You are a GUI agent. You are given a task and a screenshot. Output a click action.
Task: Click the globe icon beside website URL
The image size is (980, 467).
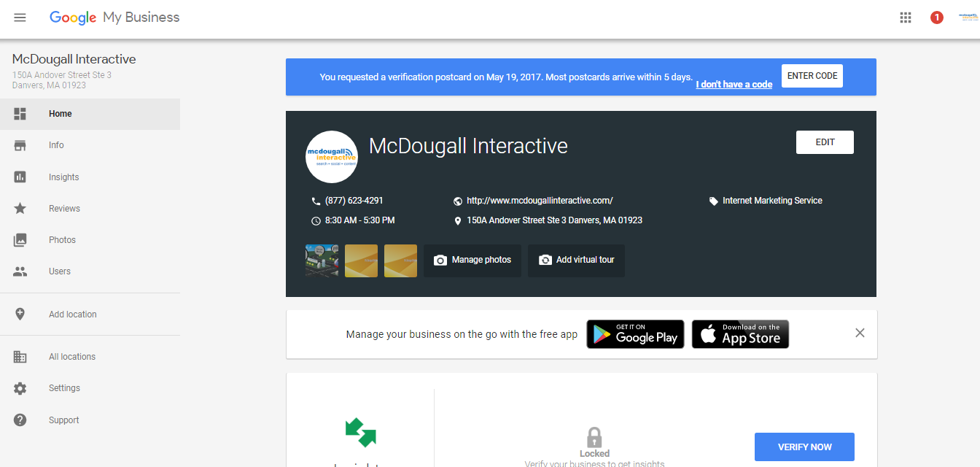click(x=458, y=201)
